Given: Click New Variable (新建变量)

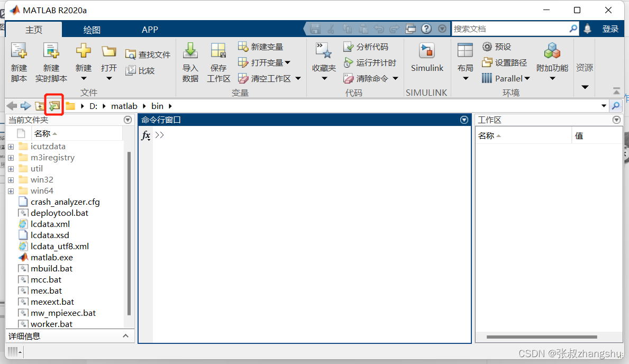Looking at the screenshot, I should pos(260,47).
